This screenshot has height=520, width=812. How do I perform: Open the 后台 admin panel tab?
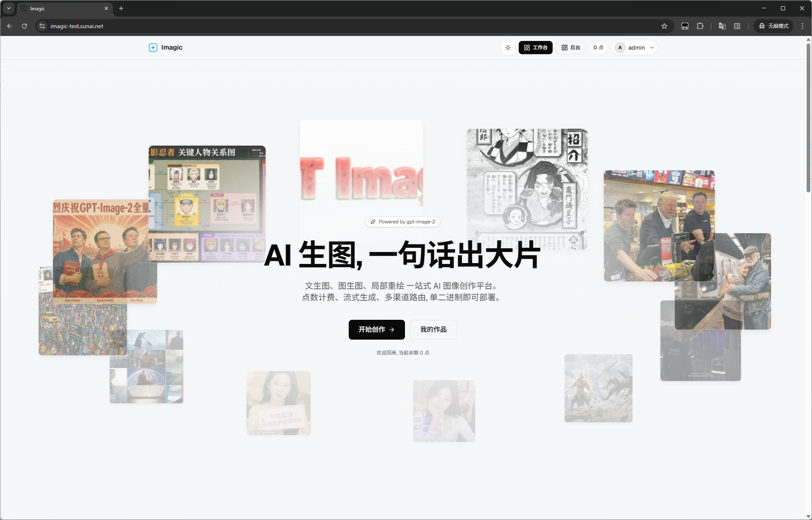pos(571,48)
